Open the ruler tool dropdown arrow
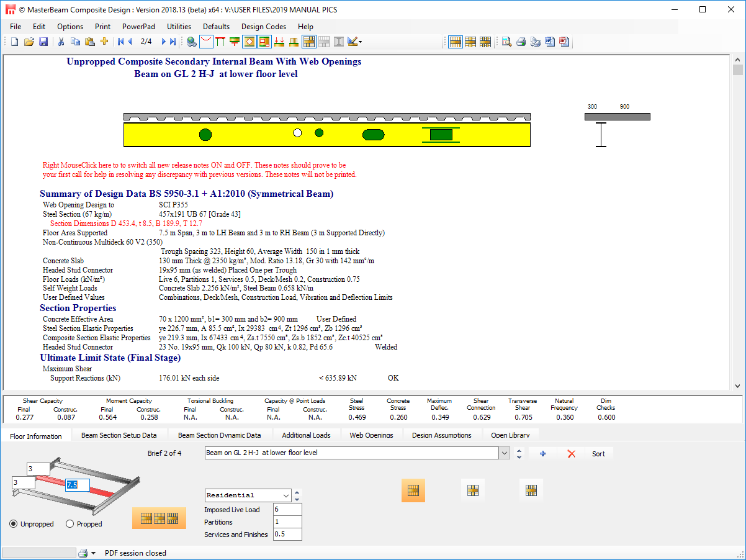Viewport: 746px width, 560px height. 360,42
